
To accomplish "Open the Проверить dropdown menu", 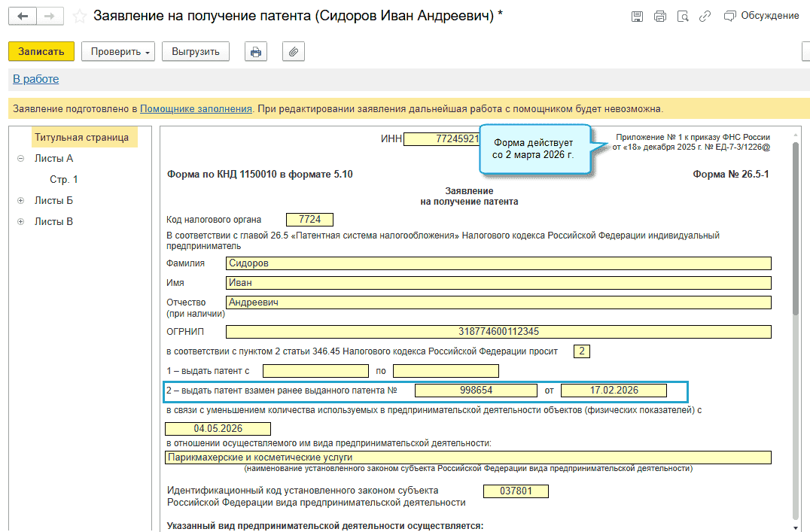I will tap(121, 51).
